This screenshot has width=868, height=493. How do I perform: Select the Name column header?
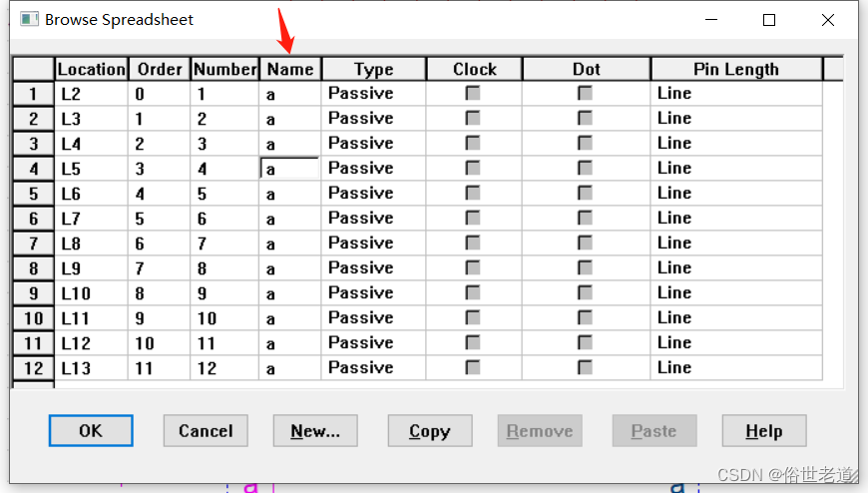290,69
